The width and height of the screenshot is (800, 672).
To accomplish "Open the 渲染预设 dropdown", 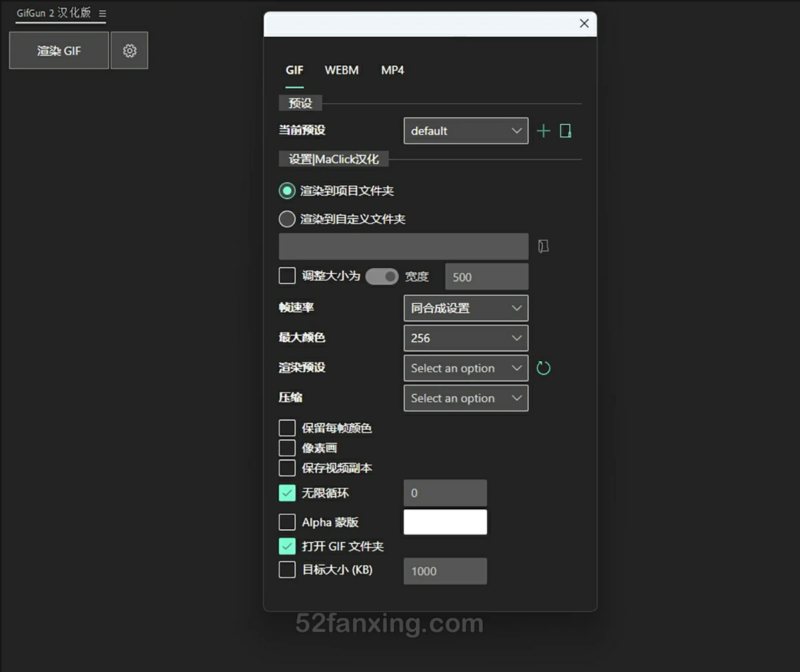I will tap(466, 368).
